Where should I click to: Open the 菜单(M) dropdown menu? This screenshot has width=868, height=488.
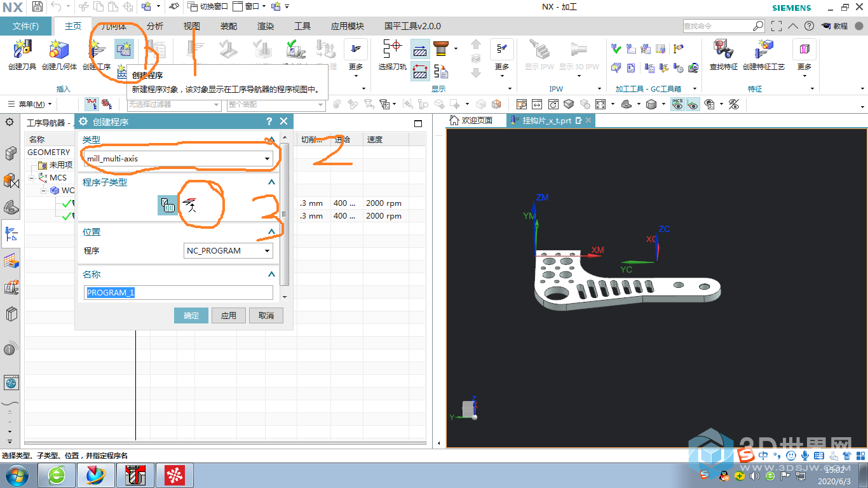pyautogui.click(x=29, y=104)
